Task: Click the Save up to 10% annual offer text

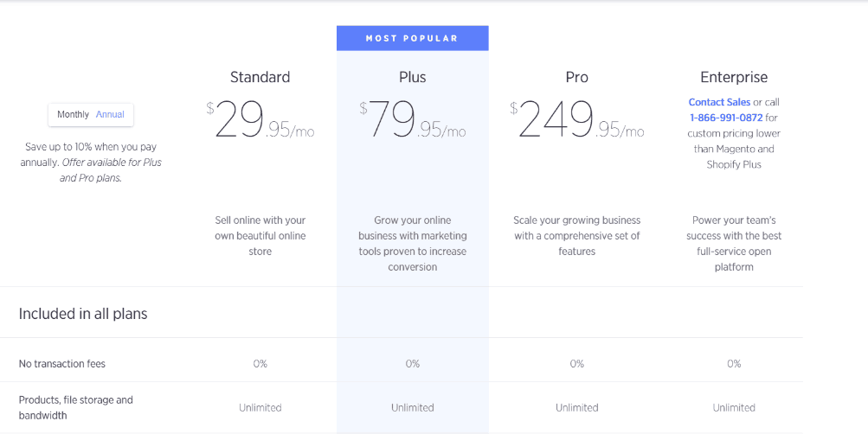Action: click(x=91, y=163)
